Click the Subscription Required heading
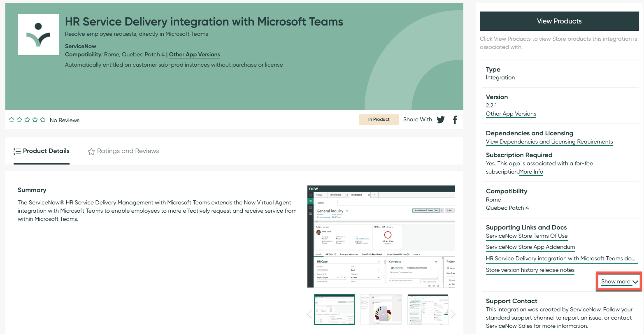The width and height of the screenshot is (644, 334). click(519, 155)
